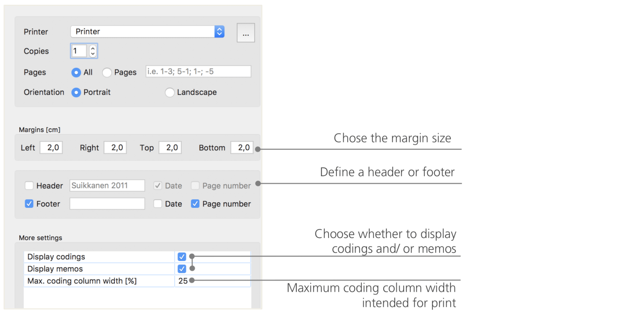Click the Left margin field
Screen dimensions: 644x314
51,147
